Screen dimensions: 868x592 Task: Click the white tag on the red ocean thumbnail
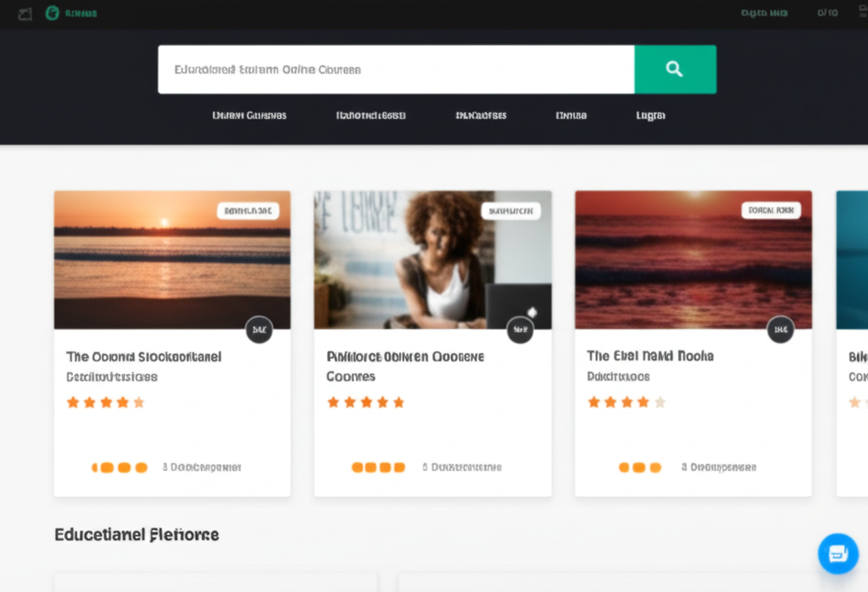tap(771, 209)
